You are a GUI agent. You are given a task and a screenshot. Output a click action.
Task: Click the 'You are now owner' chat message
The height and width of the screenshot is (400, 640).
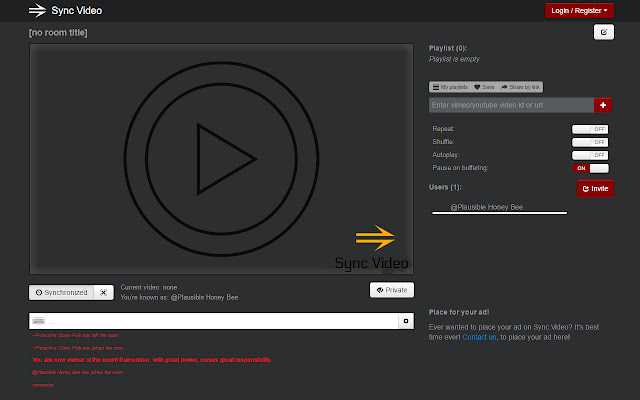click(x=151, y=360)
